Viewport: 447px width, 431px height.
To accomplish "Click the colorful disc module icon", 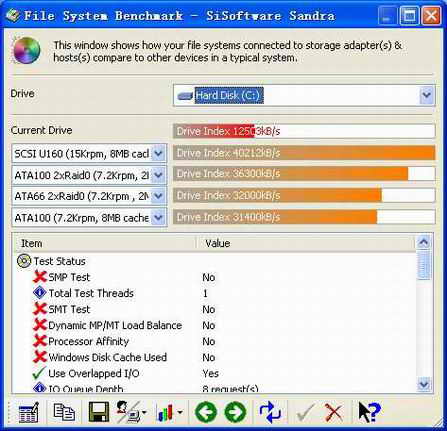I will click(27, 50).
